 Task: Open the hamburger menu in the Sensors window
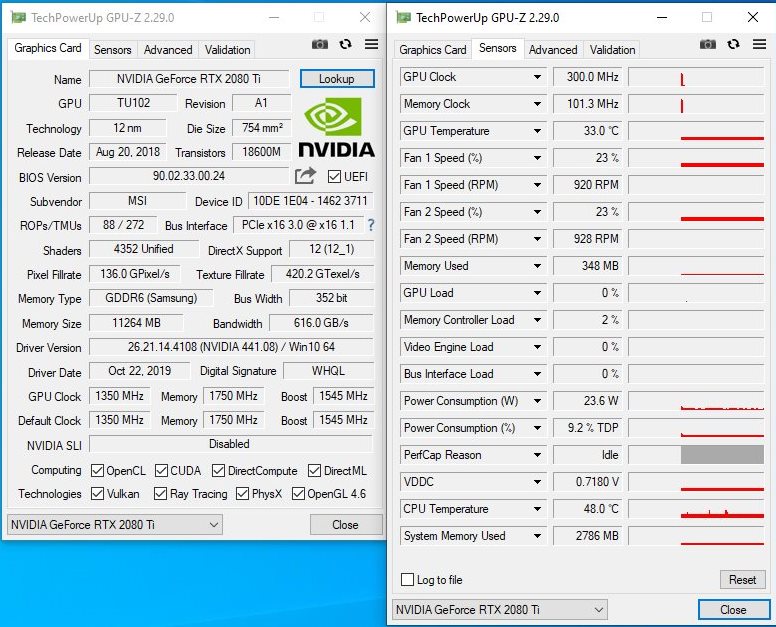point(759,45)
